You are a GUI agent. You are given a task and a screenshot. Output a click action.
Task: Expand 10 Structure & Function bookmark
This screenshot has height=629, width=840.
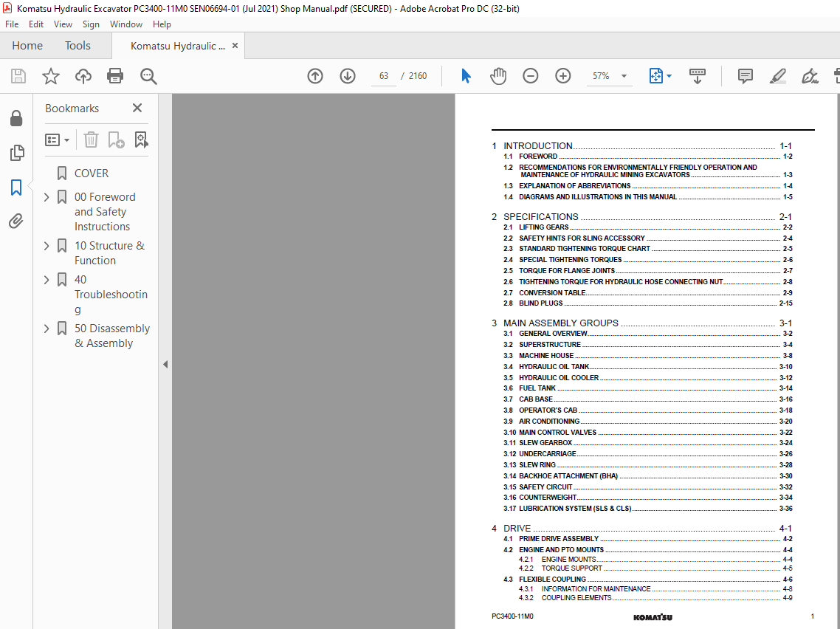click(47, 246)
